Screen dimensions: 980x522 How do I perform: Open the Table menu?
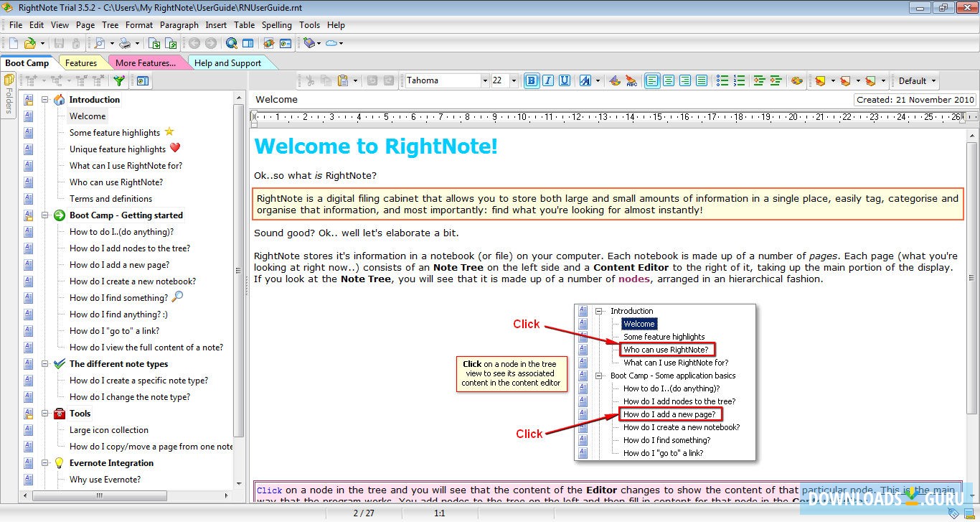[x=244, y=24]
